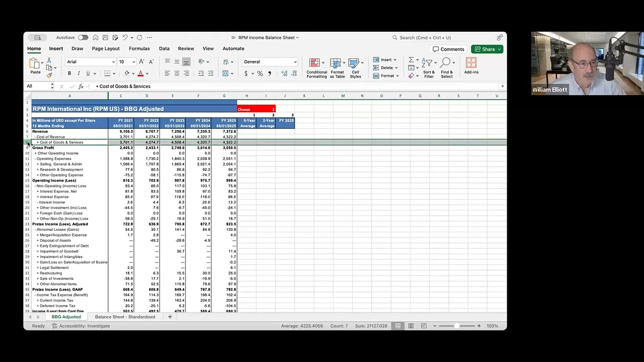Click the Home icon in title bar
The width and height of the screenshot is (644, 362).
pos(96,38)
